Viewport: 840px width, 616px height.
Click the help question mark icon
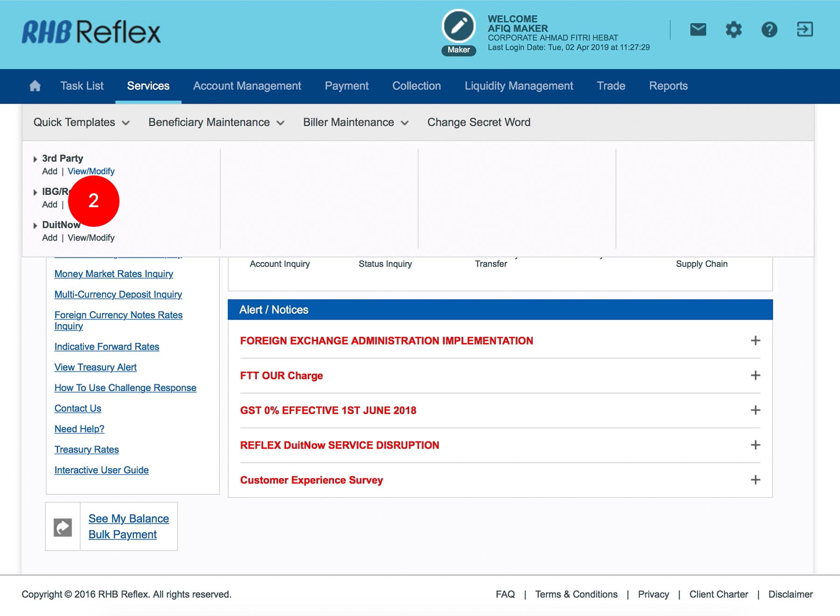tap(769, 30)
